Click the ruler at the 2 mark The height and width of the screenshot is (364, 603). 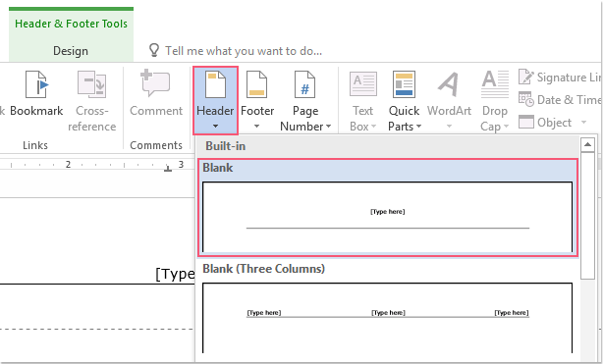pos(68,165)
